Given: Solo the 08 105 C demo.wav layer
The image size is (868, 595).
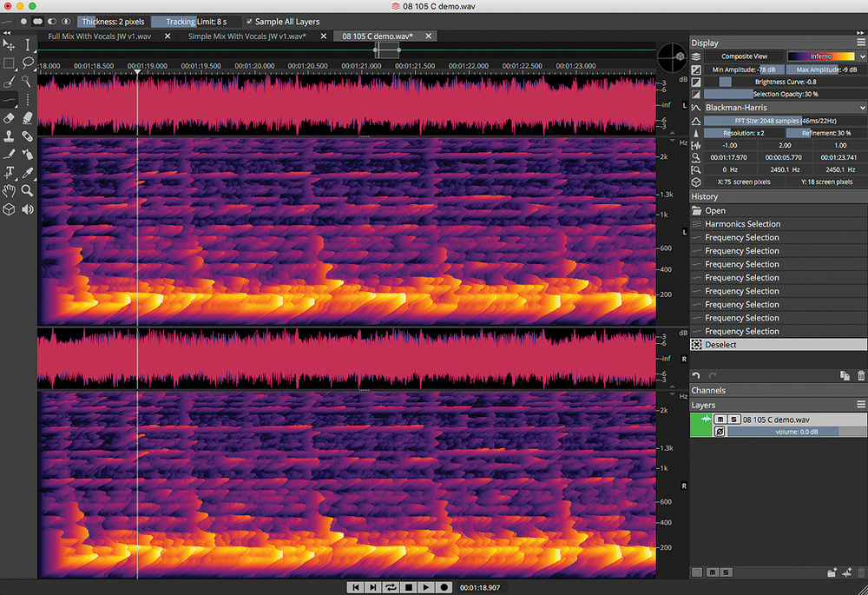Looking at the screenshot, I should point(733,420).
